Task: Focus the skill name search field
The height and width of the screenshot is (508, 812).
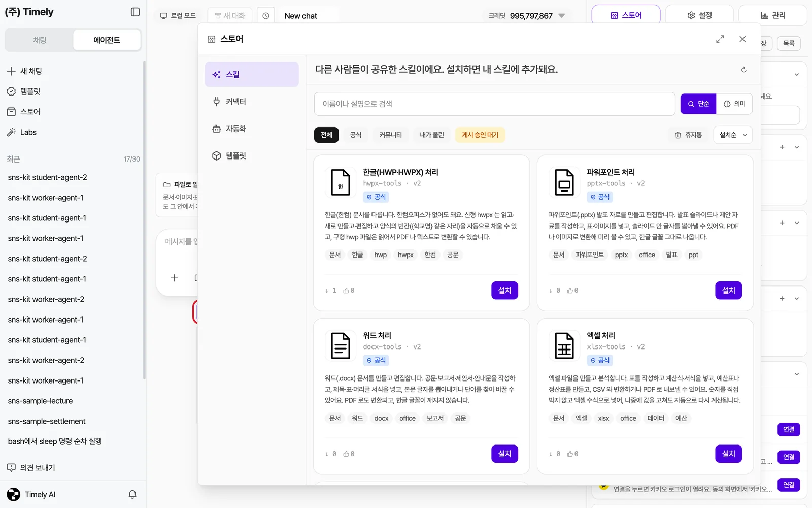Action: (x=494, y=104)
